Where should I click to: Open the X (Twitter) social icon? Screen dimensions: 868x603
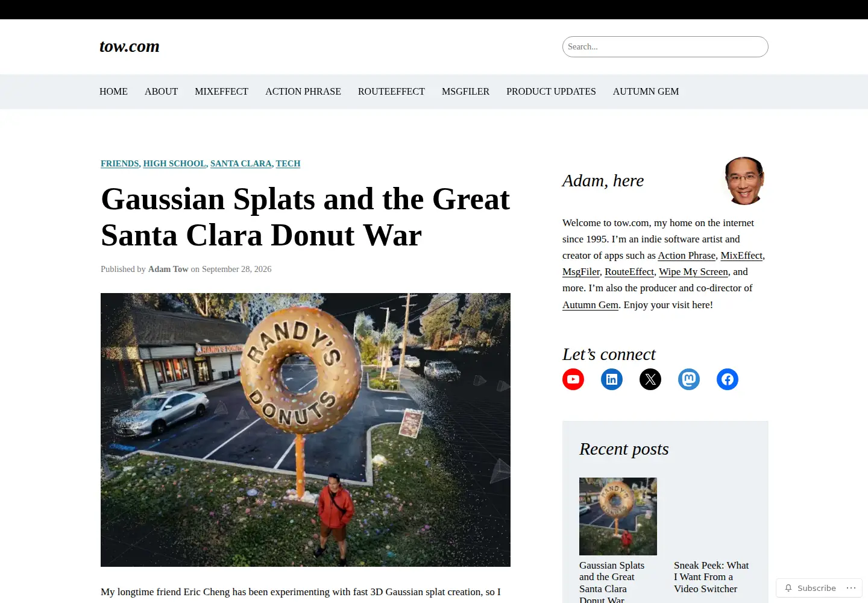pos(650,379)
